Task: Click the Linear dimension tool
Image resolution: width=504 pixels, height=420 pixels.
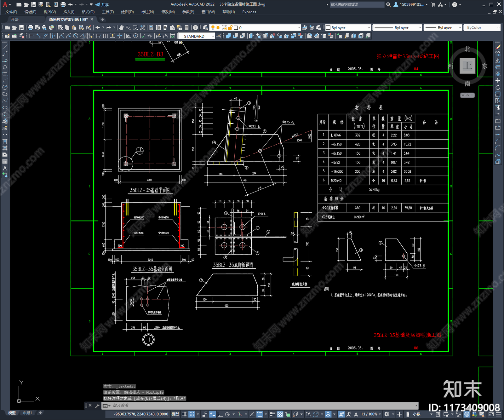Action: [x=31, y=36]
